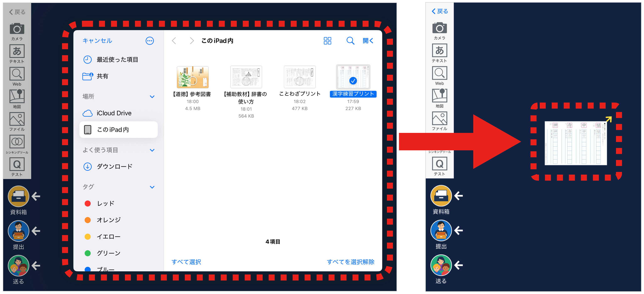Screen dimensions: 644x294
Task: Open the more options ellipsis button
Action: 150,41
